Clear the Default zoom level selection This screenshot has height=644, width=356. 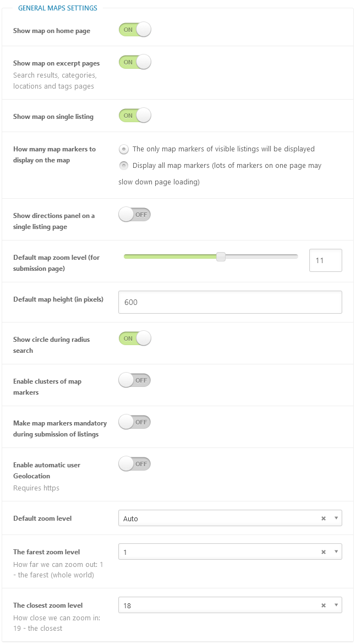(x=324, y=519)
